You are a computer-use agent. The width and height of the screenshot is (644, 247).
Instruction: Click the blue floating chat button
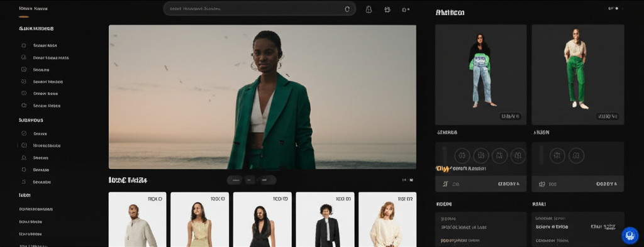(x=630, y=236)
